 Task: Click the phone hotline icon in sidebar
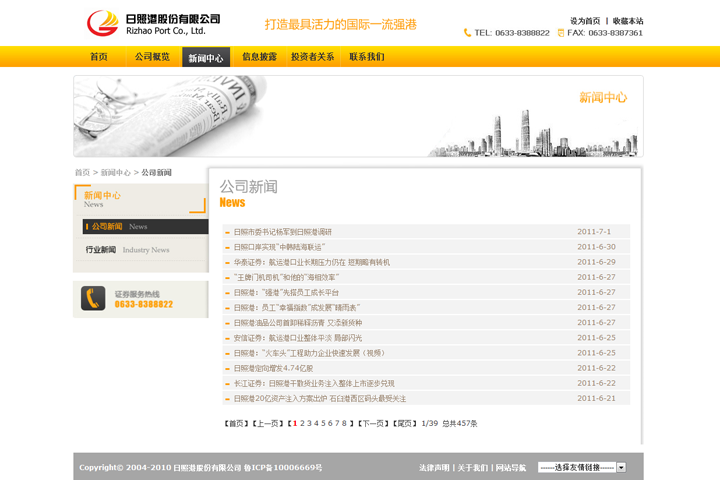pyautogui.click(x=93, y=298)
